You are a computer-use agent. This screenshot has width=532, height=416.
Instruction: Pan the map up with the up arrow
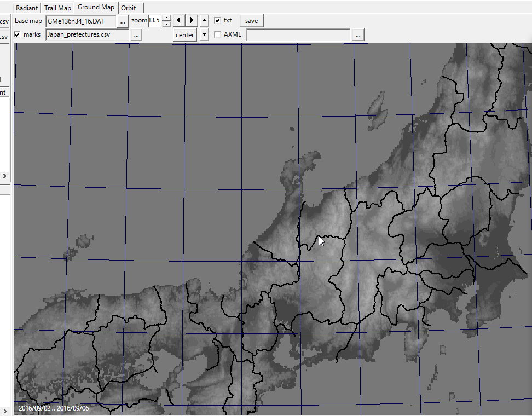205,21
